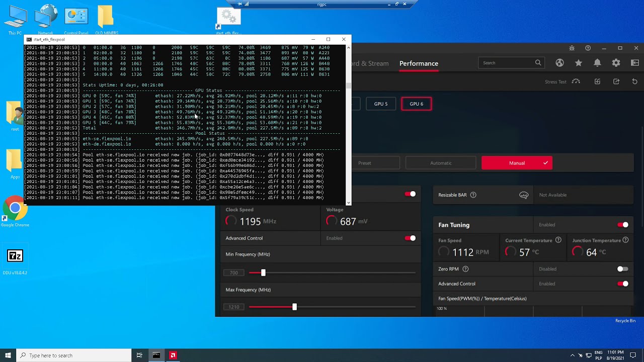This screenshot has width=644, height=362.
Task: Select the GPU 6 tab
Action: (x=416, y=104)
